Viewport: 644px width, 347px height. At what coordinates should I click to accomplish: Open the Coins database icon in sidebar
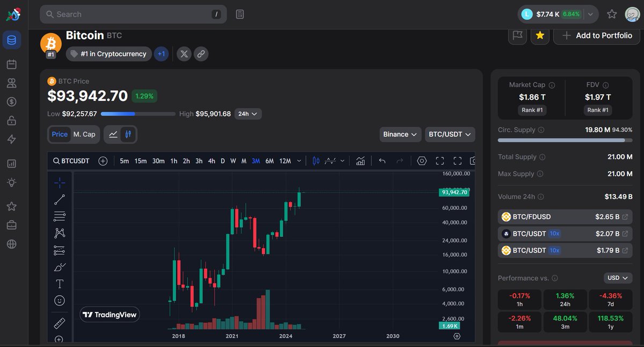point(12,40)
